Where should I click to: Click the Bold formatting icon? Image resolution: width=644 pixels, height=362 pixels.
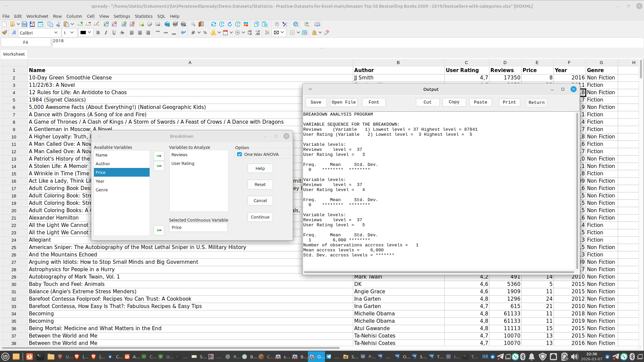(x=98, y=33)
